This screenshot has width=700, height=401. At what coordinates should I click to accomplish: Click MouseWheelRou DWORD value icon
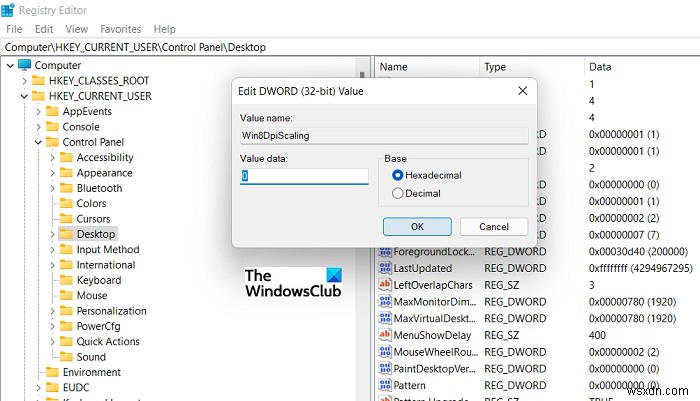click(x=385, y=351)
